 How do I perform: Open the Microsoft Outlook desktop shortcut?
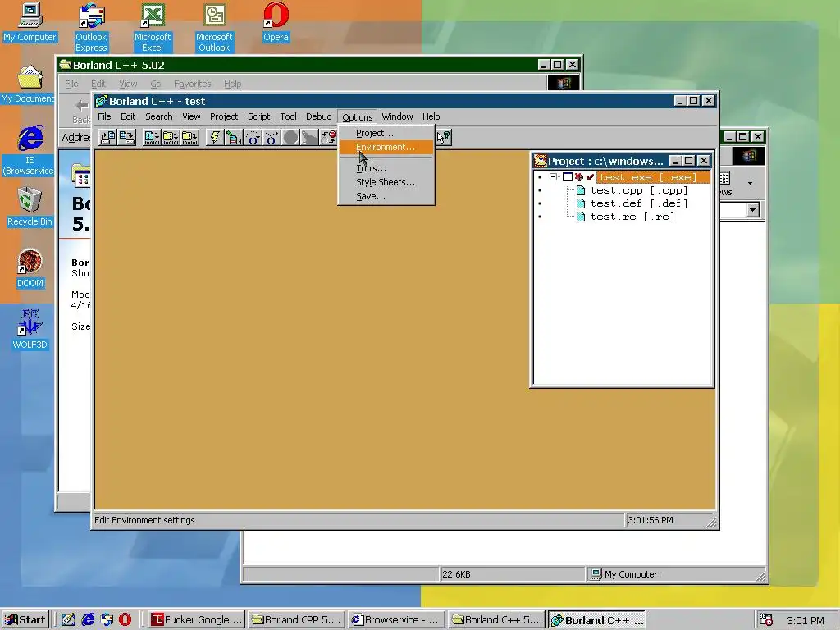pyautogui.click(x=214, y=27)
